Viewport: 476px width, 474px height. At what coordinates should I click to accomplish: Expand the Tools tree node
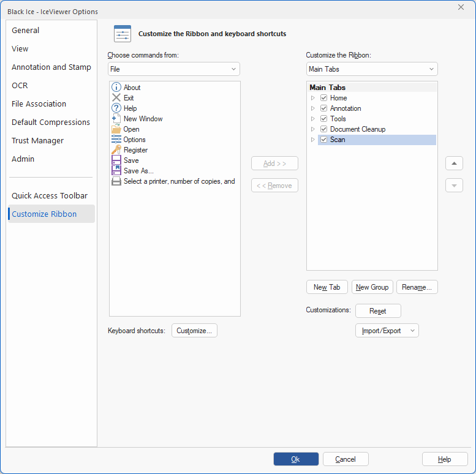tap(312, 118)
